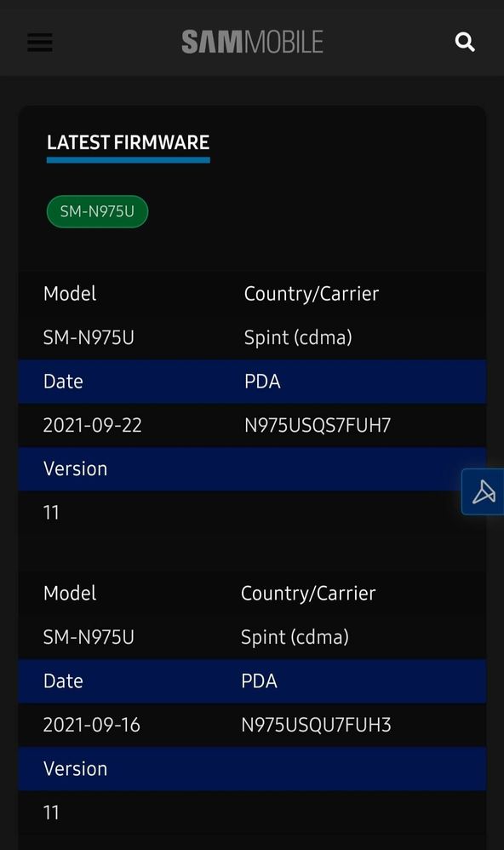
Task: Tap first firmware's PDA column header
Action: point(262,381)
